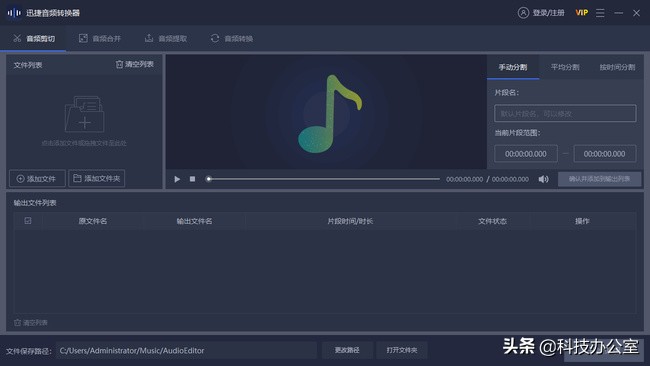This screenshot has width=650, height=366.
Task: Click the playback progress slider handle
Action: [x=209, y=179]
